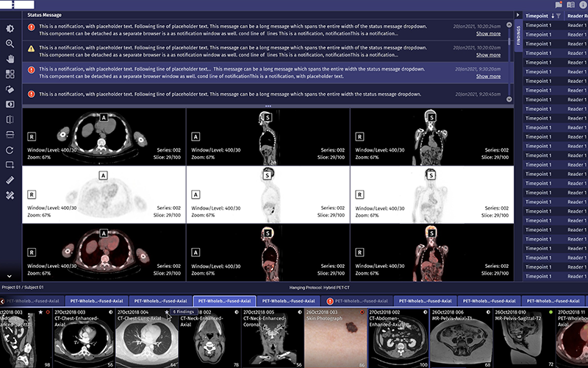Image resolution: width=588 pixels, height=368 pixels.
Task: Select the CT axial viewport in the top row
Action: click(104, 137)
